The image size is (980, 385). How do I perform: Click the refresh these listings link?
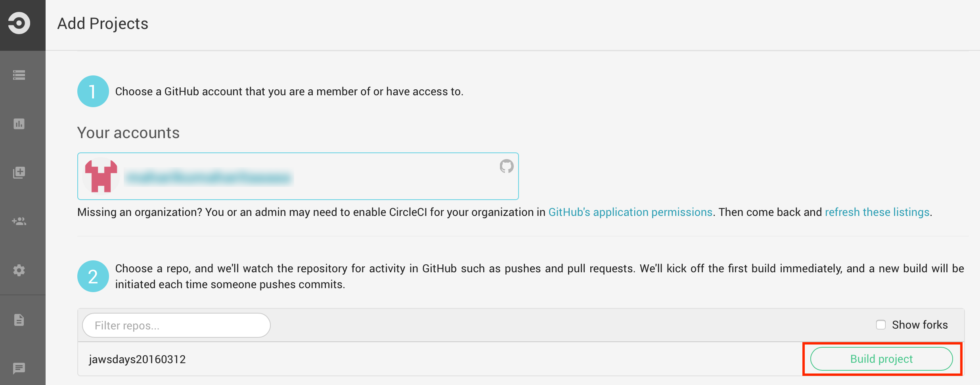877,212
